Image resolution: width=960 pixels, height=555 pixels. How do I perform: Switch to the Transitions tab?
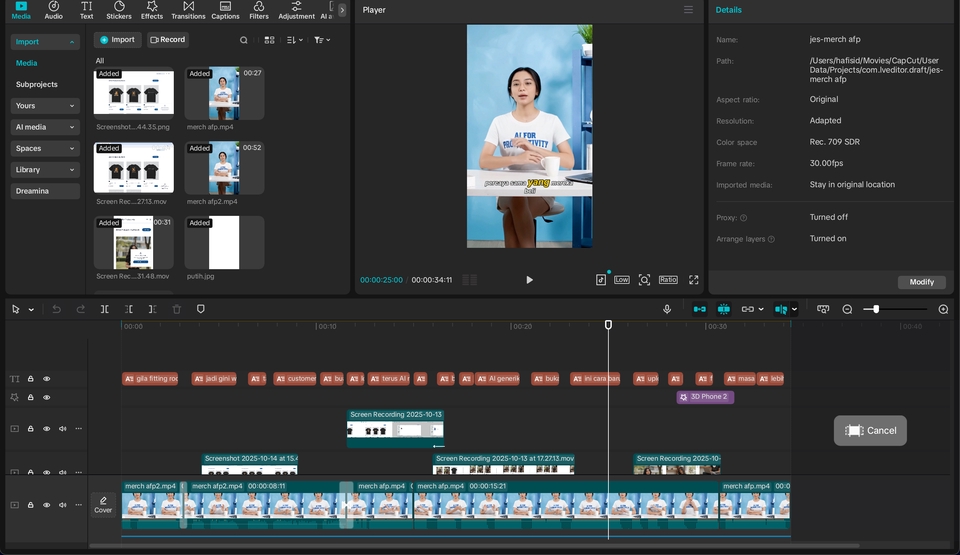[x=188, y=10]
